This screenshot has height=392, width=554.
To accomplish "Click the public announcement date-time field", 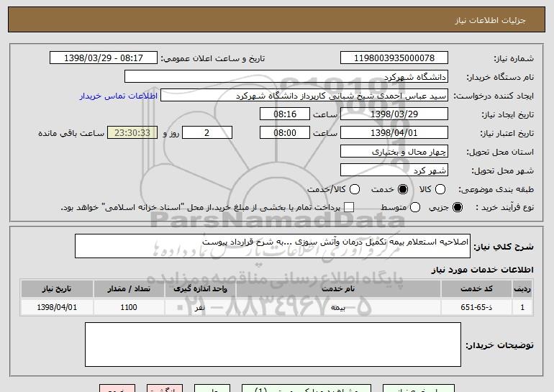I will (x=104, y=58).
